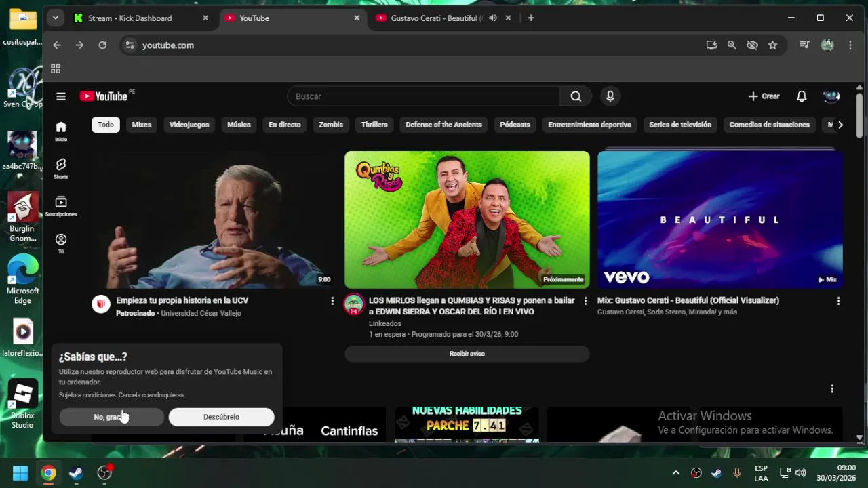
Task: Select Series de televisión chip
Action: [680, 125]
